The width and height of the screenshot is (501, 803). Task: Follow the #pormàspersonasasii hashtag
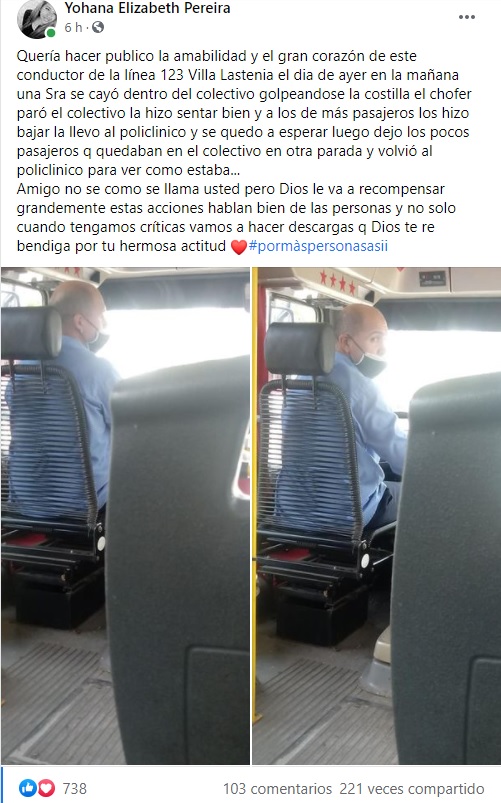point(318,246)
